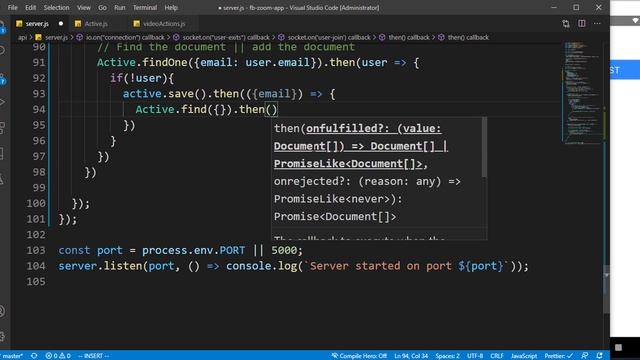Open problems count errors and warnings

coord(58,356)
